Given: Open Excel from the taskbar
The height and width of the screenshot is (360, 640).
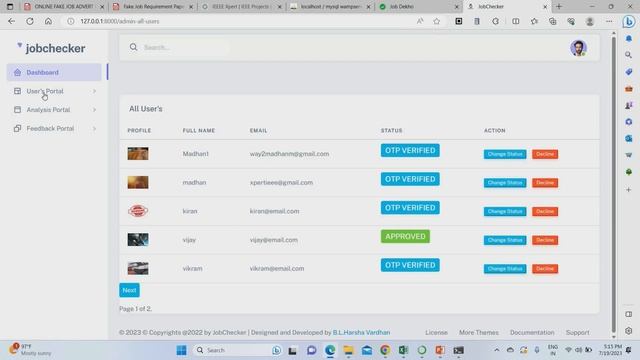Looking at the screenshot, I should [x=403, y=350].
